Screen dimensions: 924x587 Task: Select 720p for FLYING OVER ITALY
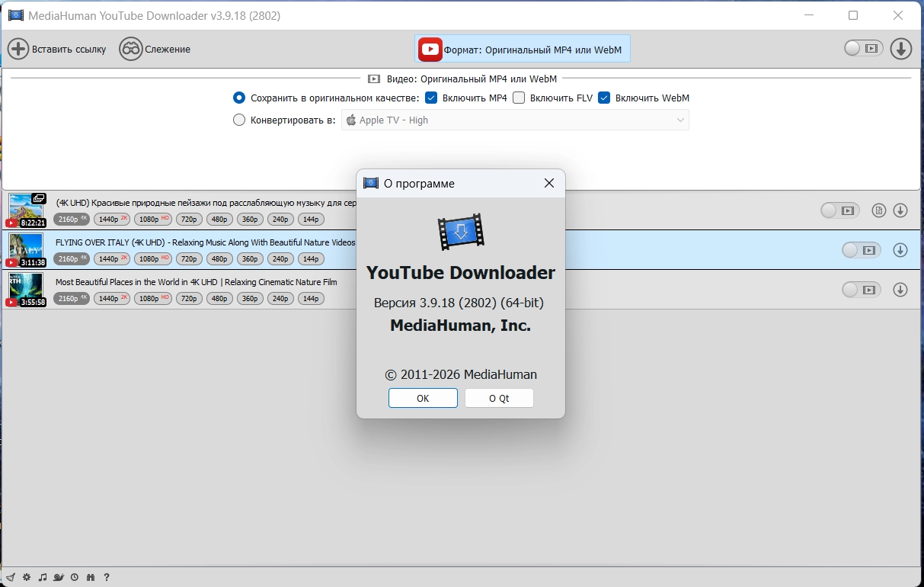tap(189, 258)
